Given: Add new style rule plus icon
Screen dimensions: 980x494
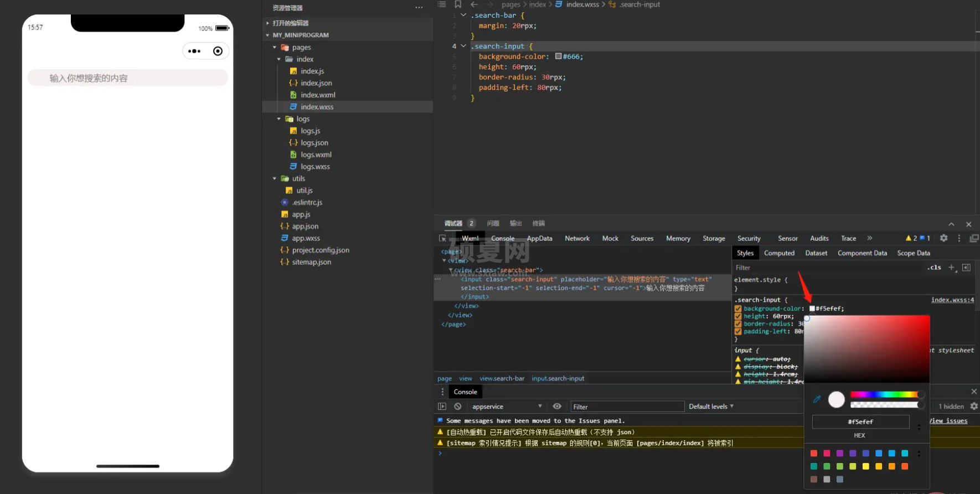Looking at the screenshot, I should pos(951,267).
